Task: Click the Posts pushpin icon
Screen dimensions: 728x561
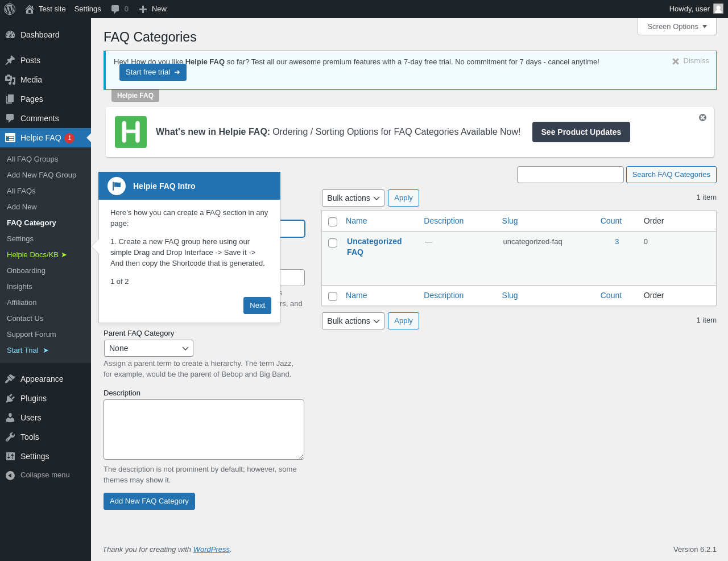Action: point(10,60)
